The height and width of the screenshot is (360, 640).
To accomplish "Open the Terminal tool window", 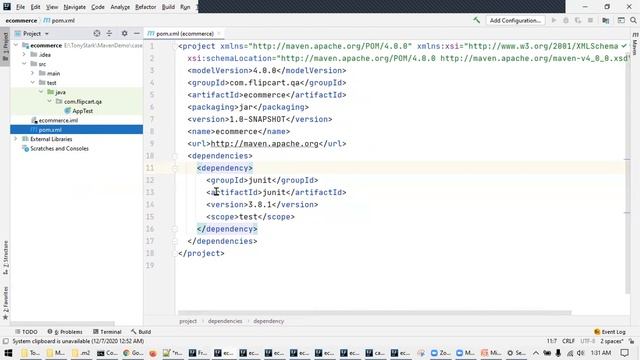I will (x=107, y=332).
